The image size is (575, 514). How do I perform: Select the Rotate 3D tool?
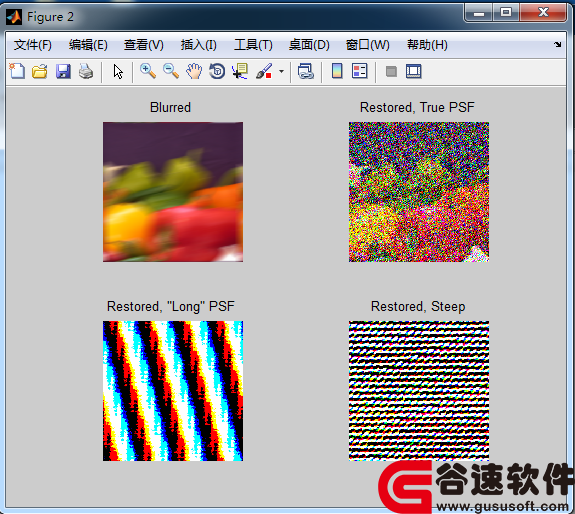(217, 71)
